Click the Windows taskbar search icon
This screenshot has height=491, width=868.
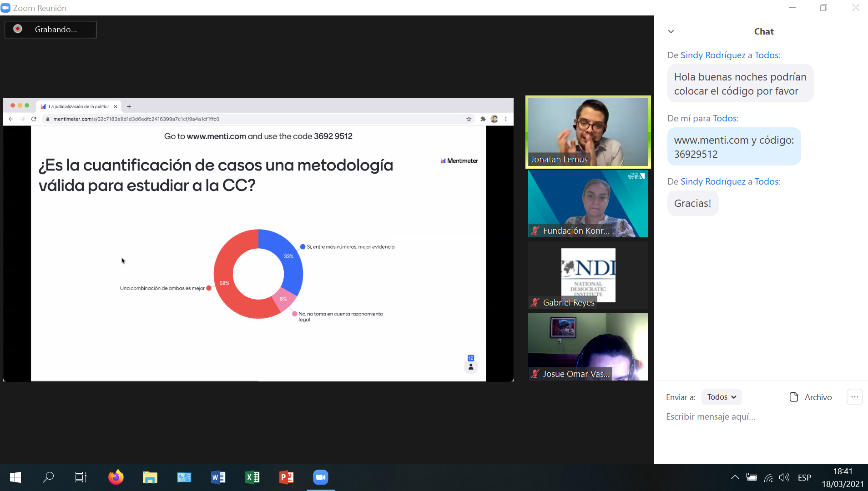click(48, 477)
